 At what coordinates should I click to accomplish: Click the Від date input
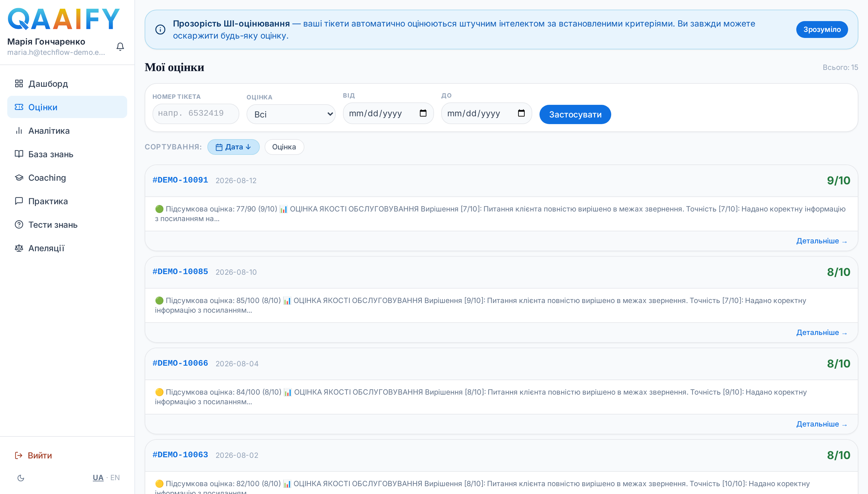[x=388, y=113]
